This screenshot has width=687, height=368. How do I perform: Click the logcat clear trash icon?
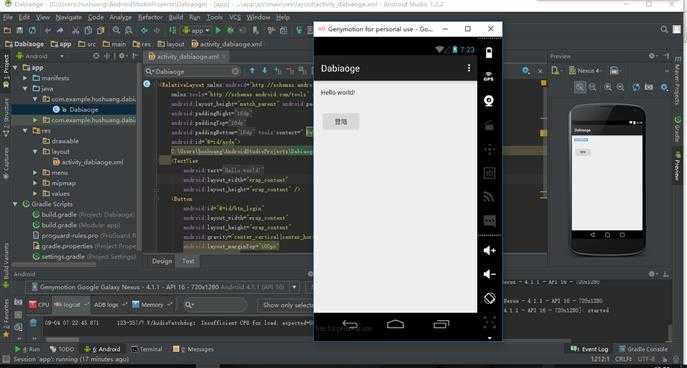tap(33, 323)
